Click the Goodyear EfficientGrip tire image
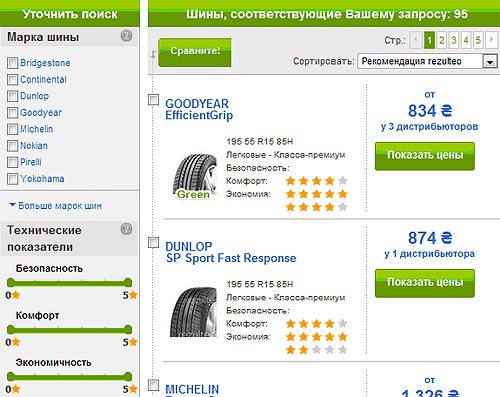This screenshot has height=397, width=500. coord(195,176)
